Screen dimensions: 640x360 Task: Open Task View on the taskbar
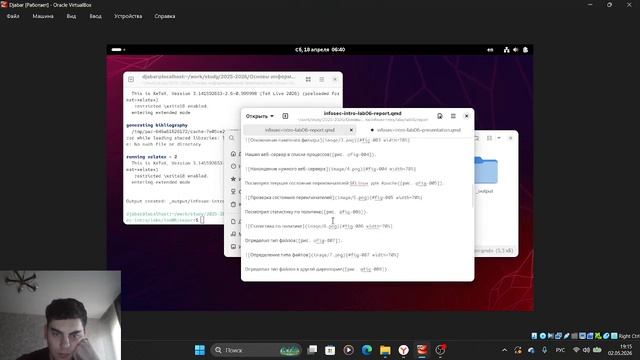point(312,350)
